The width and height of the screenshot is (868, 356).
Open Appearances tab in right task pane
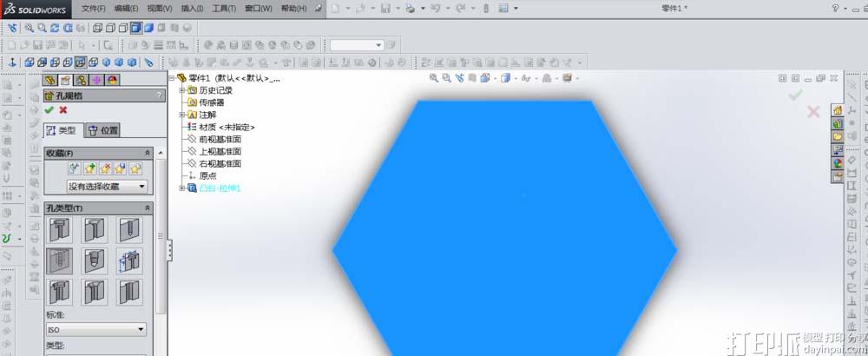point(838,162)
